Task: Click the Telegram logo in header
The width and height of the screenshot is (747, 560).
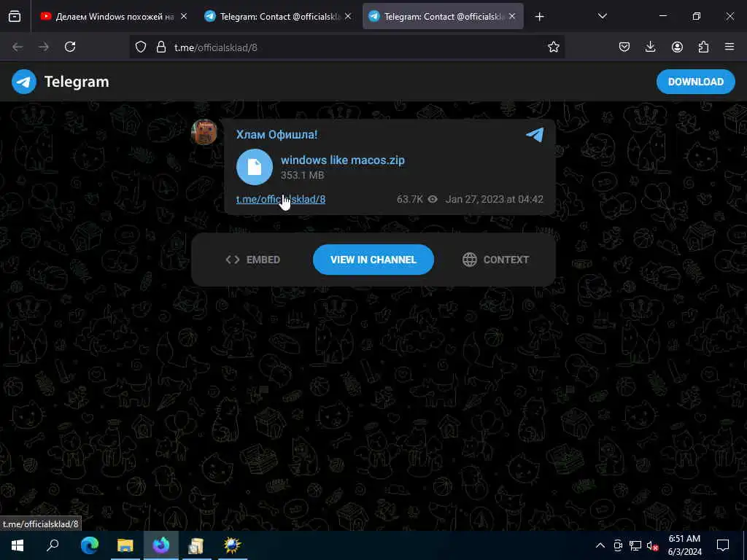Action: (24, 82)
